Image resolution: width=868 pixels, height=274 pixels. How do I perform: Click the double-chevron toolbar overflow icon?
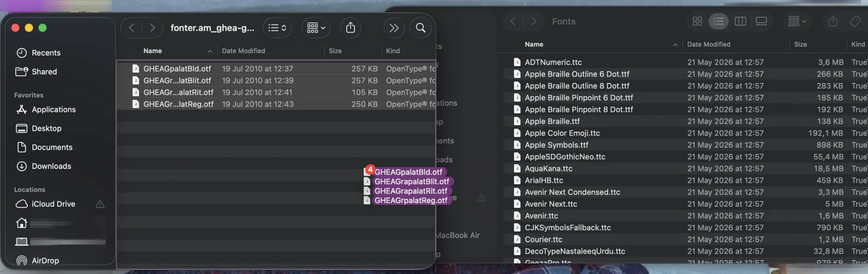coord(394,28)
